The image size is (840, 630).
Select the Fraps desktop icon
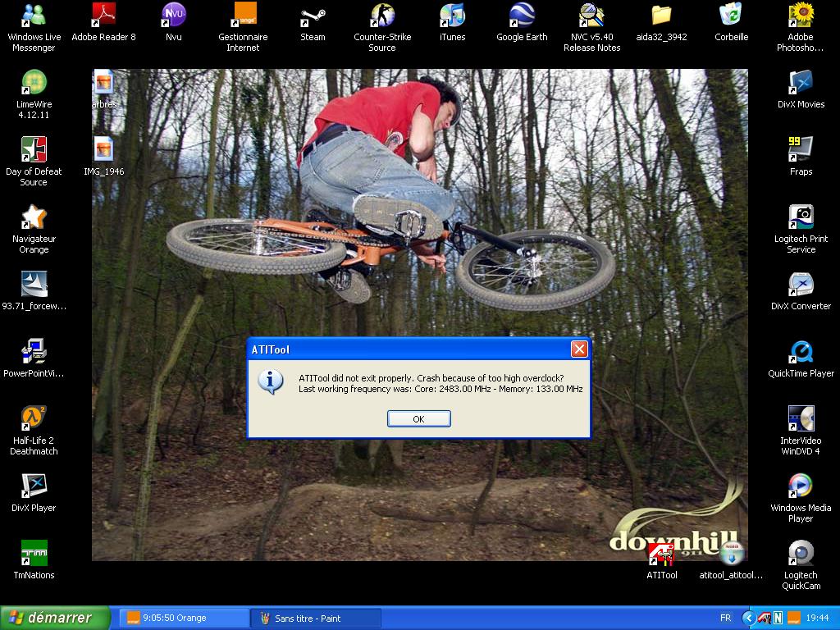[x=801, y=150]
